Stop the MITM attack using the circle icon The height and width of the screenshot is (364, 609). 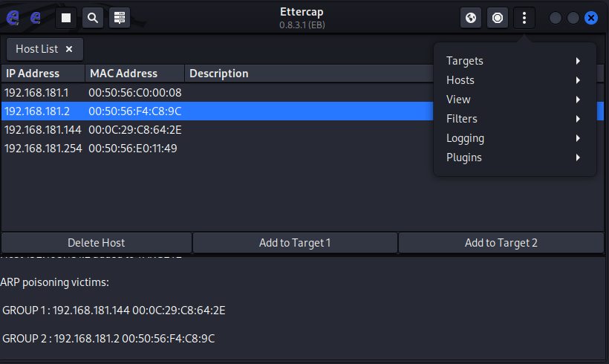pos(498,17)
